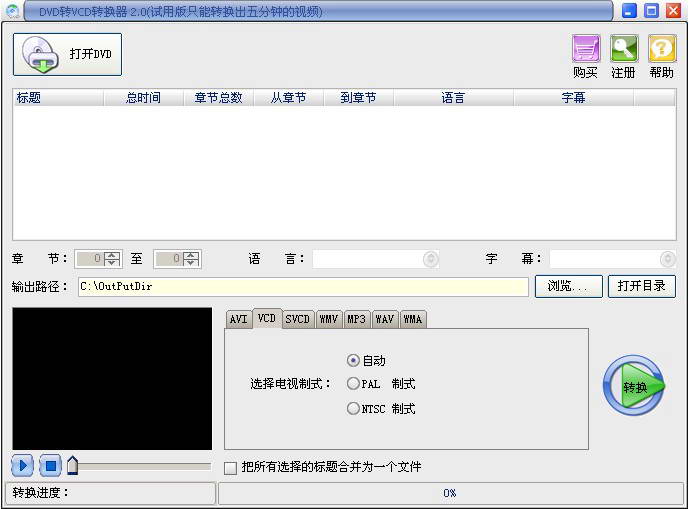
Task: Decrease the ending chapter stepper value
Action: (191, 262)
